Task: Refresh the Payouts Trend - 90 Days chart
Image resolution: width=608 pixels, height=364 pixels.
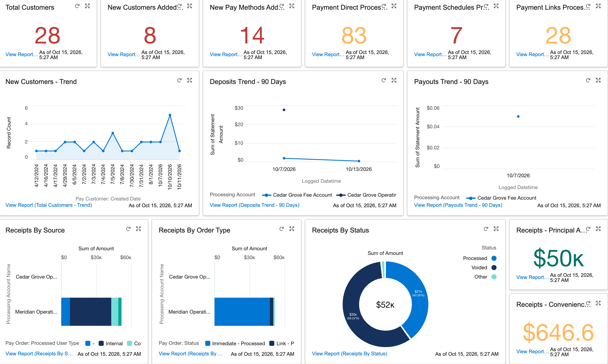Action: pyautogui.click(x=588, y=80)
